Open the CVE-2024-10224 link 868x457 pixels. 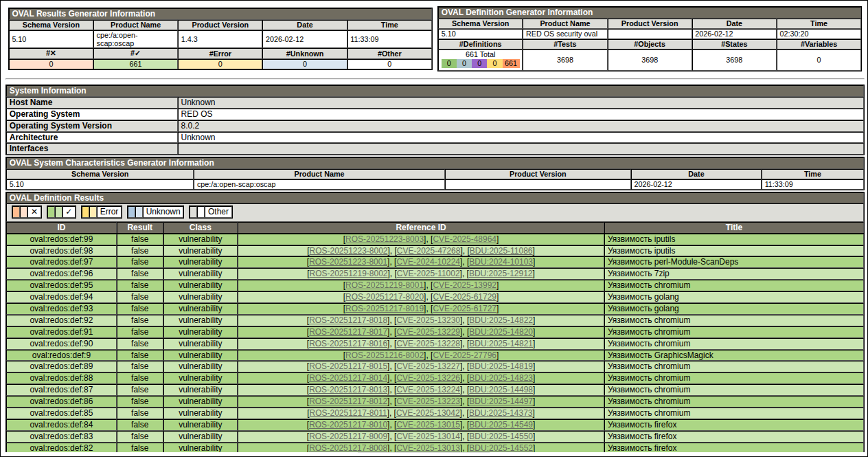(x=429, y=262)
